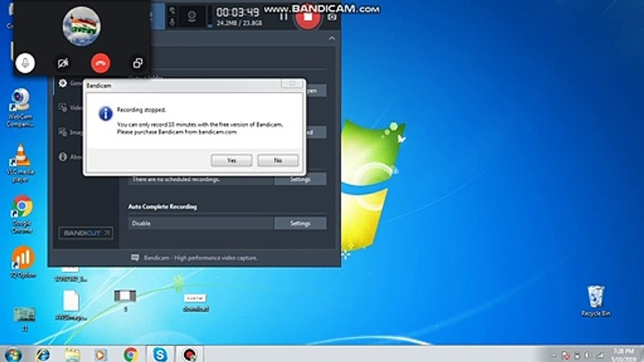Turn on video in Skype call window

click(62, 63)
